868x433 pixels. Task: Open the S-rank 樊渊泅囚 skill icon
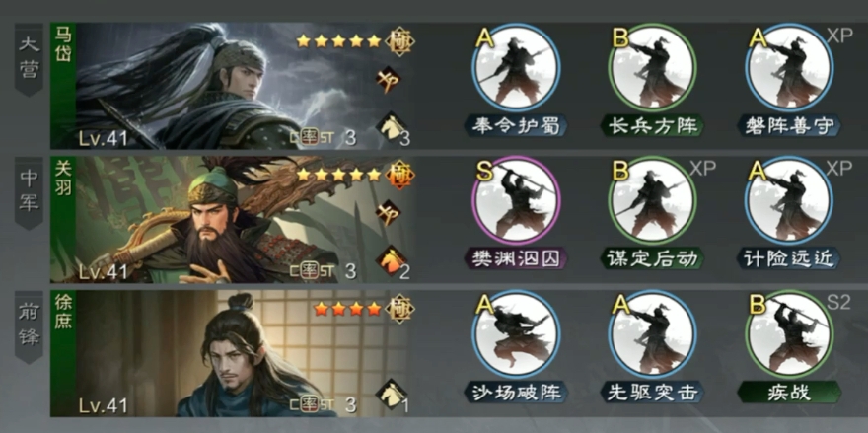pos(516,200)
